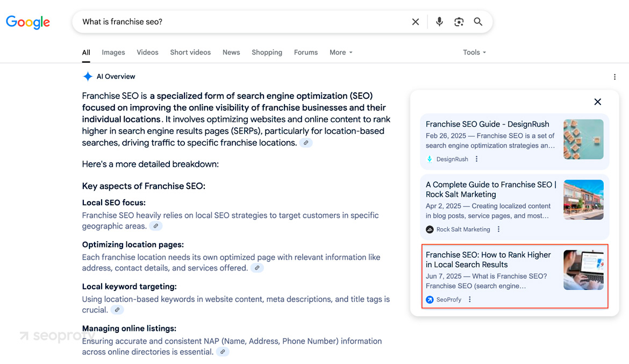The image size is (629, 364).
Task: Switch to the News tab
Action: (x=231, y=53)
